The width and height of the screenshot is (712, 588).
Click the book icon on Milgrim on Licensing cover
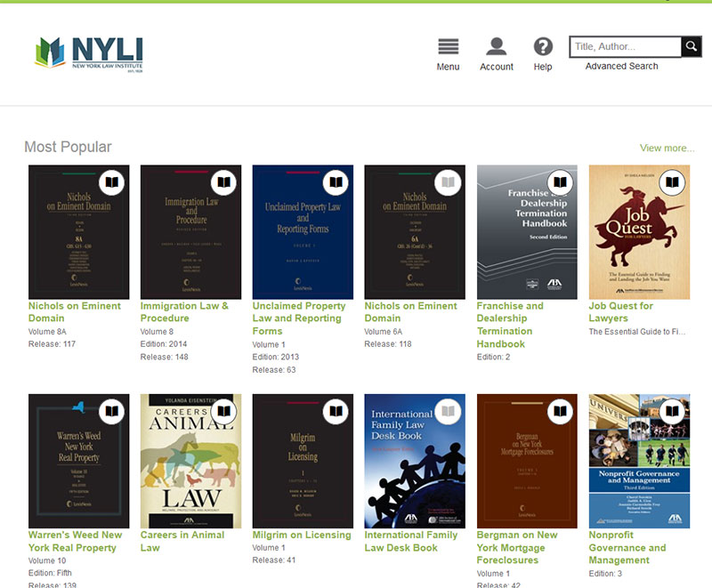336,412
